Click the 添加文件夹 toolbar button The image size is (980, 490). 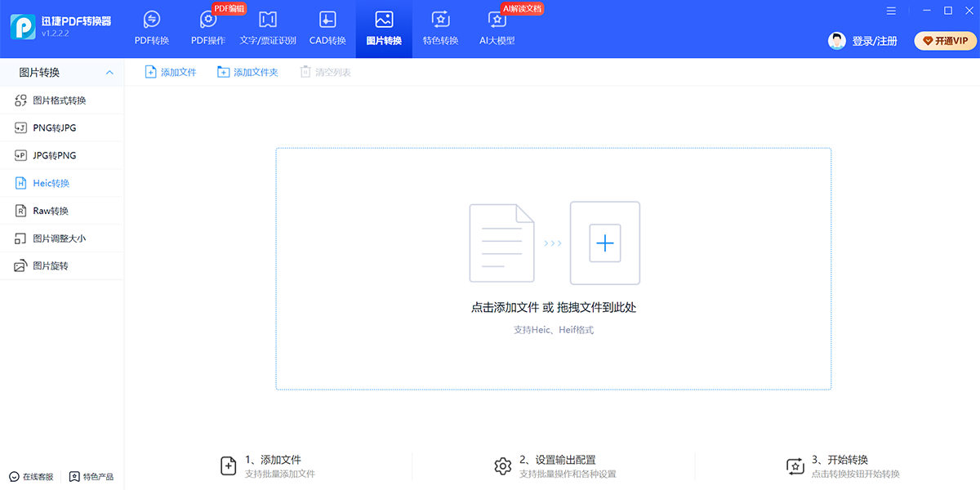click(247, 72)
